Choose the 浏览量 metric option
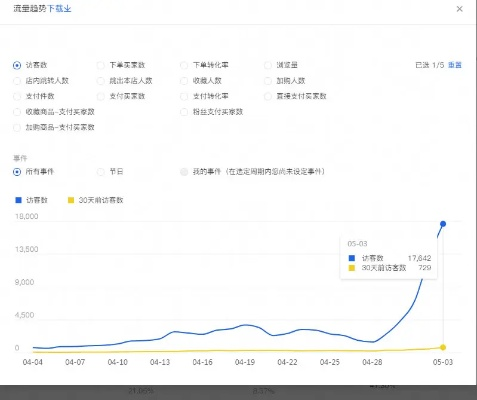This screenshot has height=400, width=477. point(268,65)
